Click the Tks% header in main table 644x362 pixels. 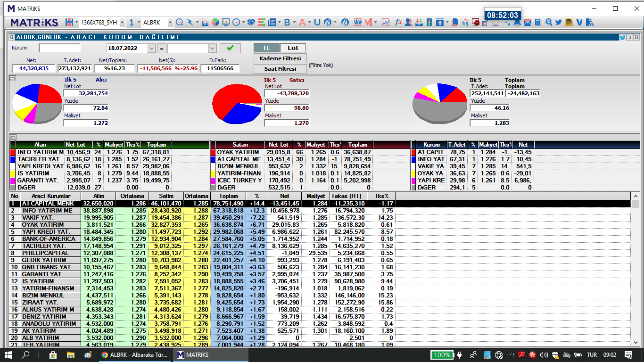click(382, 196)
